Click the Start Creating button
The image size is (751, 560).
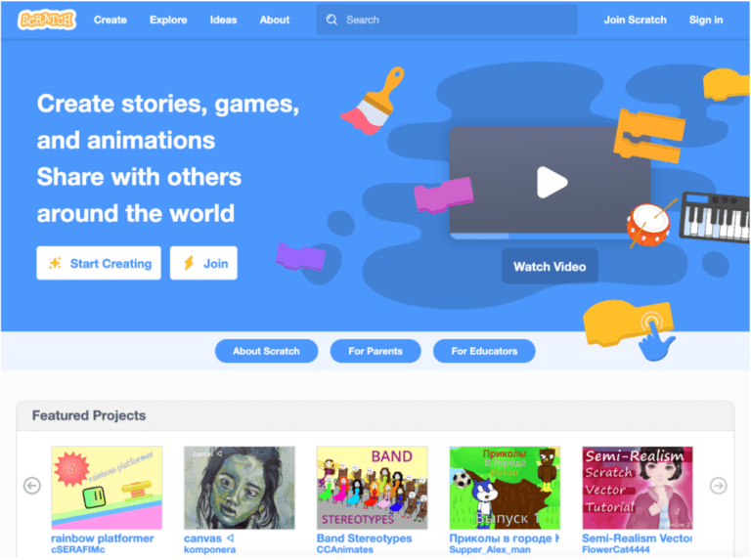[99, 263]
